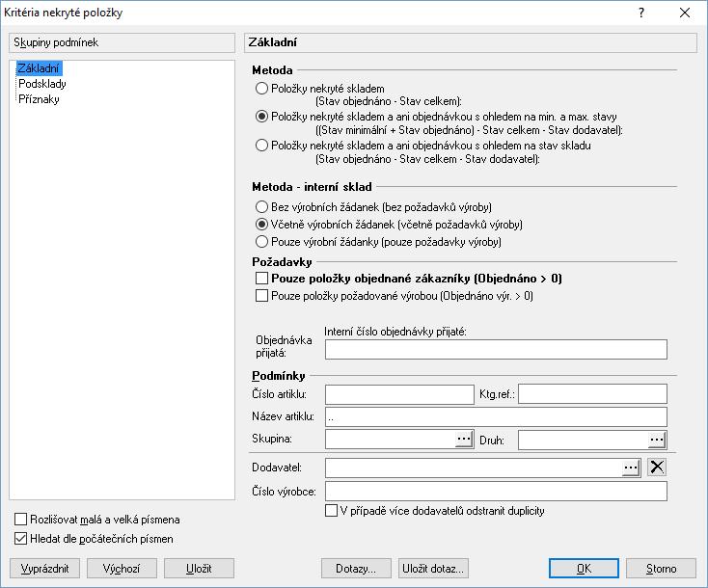Select Základní in condition groups list
This screenshot has width=708, height=588.
coord(39,68)
